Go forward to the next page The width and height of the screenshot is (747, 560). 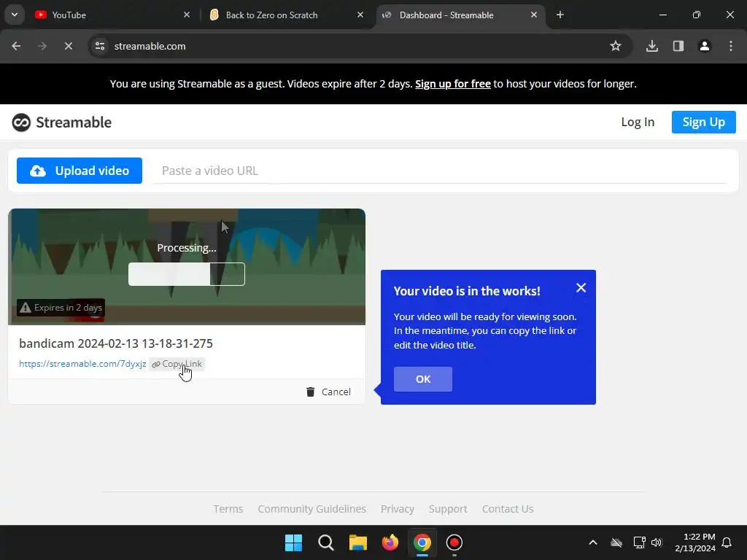(42, 46)
